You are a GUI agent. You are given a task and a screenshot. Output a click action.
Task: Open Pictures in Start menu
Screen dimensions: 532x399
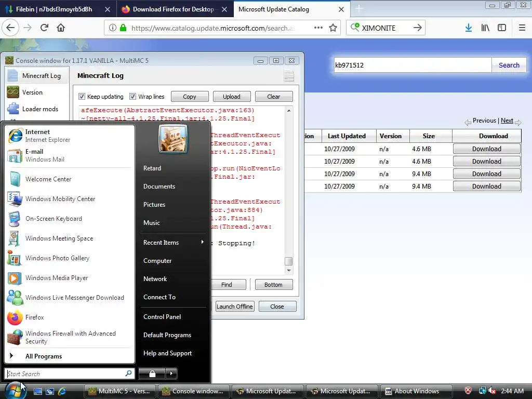pyautogui.click(x=154, y=205)
